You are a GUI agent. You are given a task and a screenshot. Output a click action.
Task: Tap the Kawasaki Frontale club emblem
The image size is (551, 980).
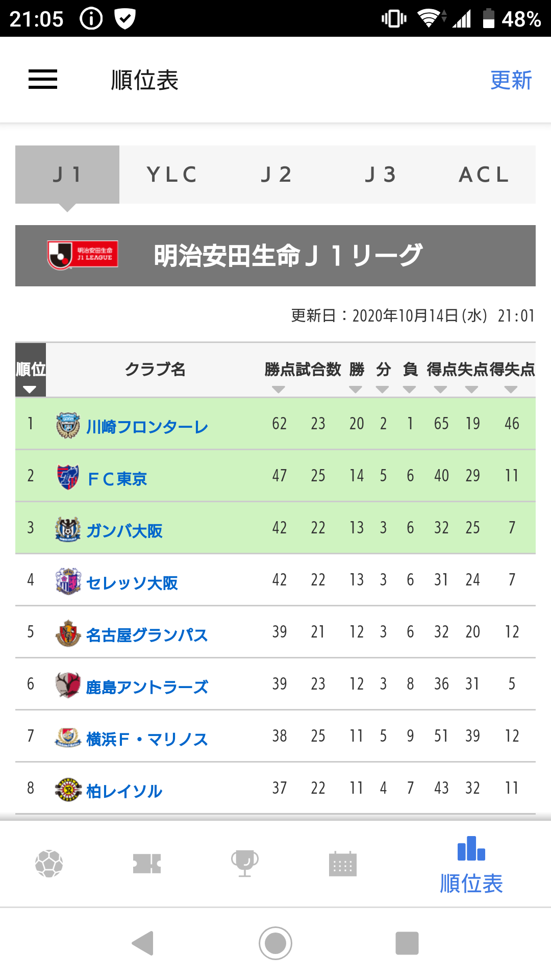point(68,425)
